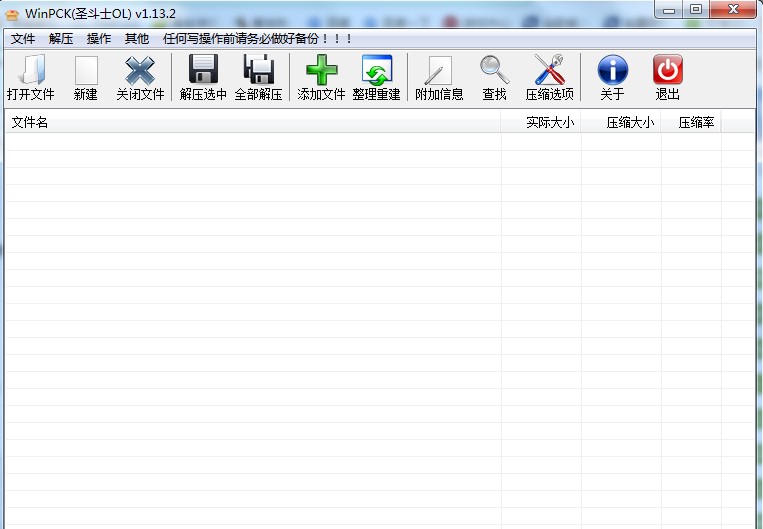Viewport: 763px width, 529px height.
Task: Minimize the WinPCK window
Action: pyautogui.click(x=669, y=9)
